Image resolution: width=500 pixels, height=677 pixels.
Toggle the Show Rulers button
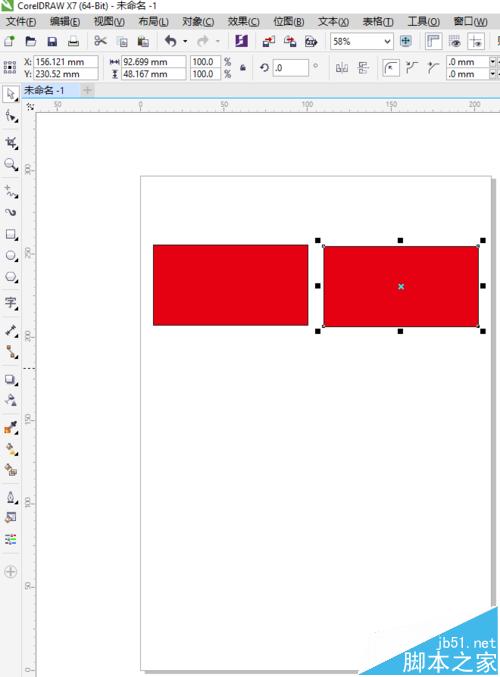pyautogui.click(x=434, y=41)
